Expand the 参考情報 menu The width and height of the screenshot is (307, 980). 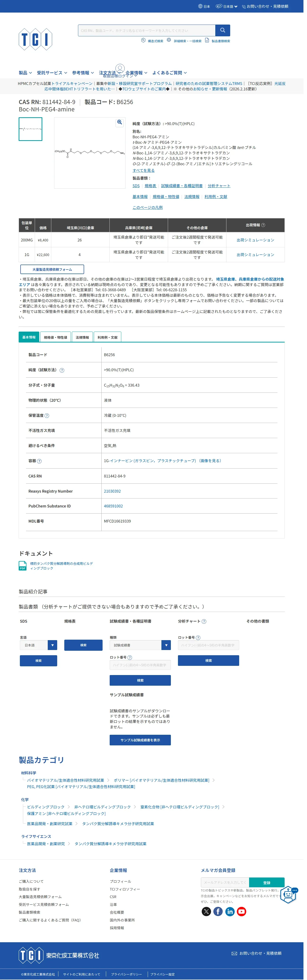click(84, 73)
